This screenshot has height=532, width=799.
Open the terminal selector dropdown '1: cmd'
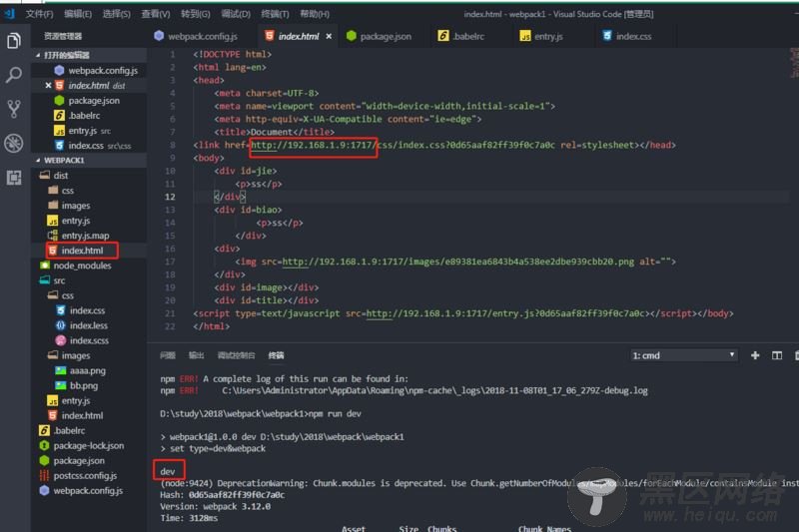click(x=683, y=355)
